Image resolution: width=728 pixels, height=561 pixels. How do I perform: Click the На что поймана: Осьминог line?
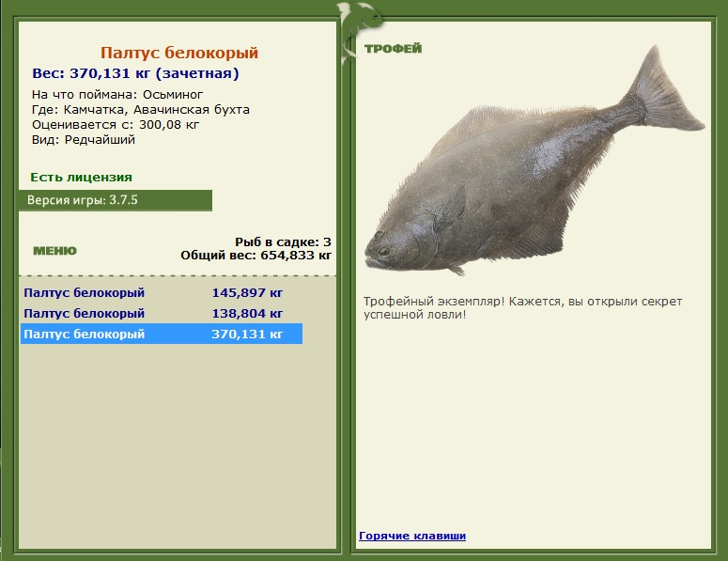point(117,95)
